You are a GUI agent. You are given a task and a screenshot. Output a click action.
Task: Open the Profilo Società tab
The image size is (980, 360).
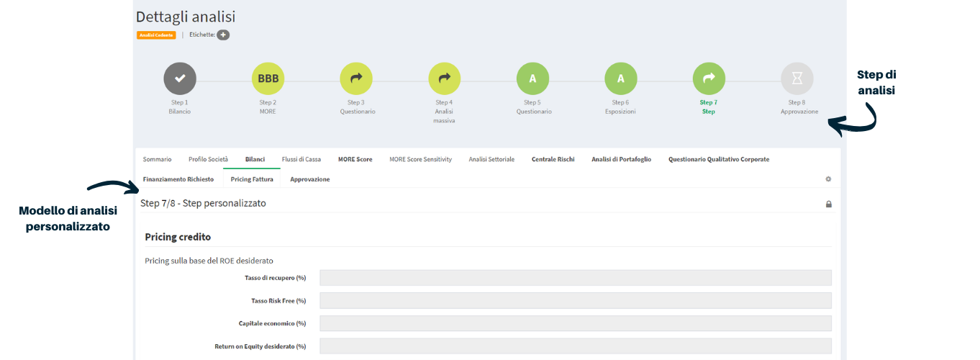pos(208,159)
